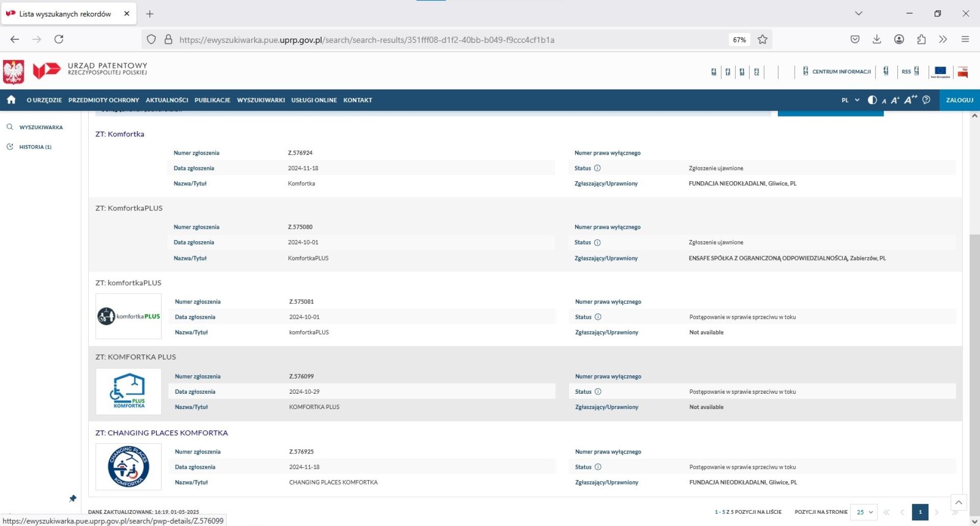980x526 pixels.
Task: Open the WYSZUKIWARKI menu item
Action: click(x=261, y=100)
